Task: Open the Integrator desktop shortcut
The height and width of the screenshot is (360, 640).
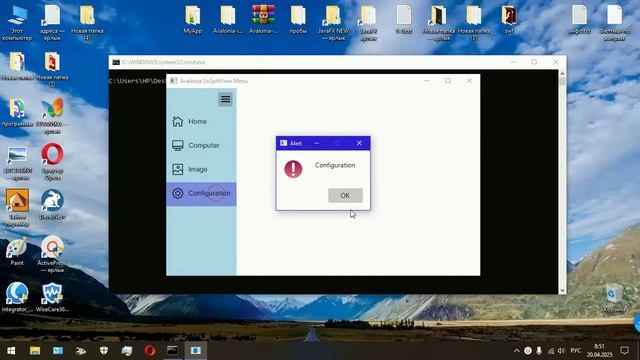Action: 17,297
